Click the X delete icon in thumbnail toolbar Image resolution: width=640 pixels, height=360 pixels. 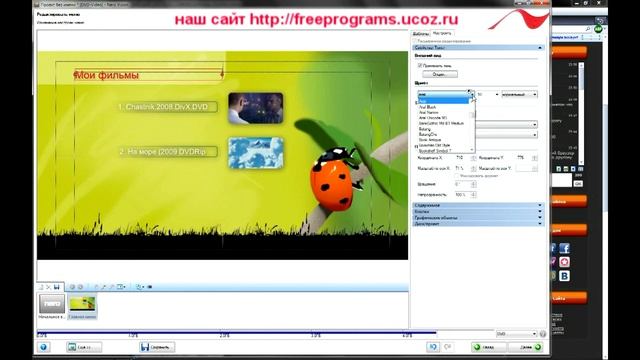pos(48,287)
